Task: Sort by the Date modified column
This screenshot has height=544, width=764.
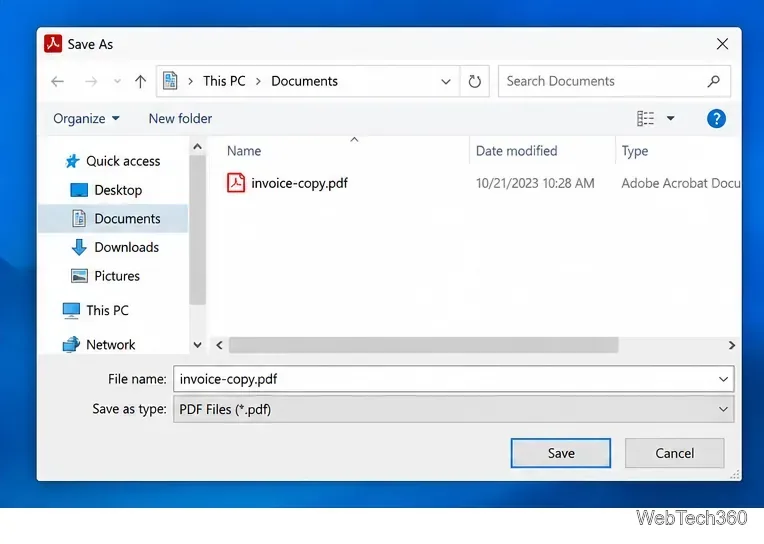Action: tap(516, 151)
